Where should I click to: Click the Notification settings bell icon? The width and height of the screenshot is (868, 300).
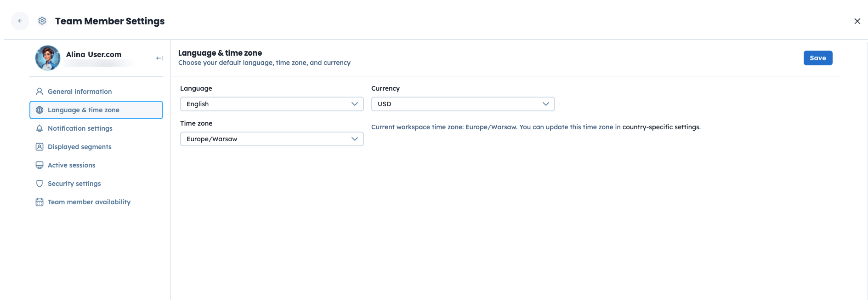[40, 128]
